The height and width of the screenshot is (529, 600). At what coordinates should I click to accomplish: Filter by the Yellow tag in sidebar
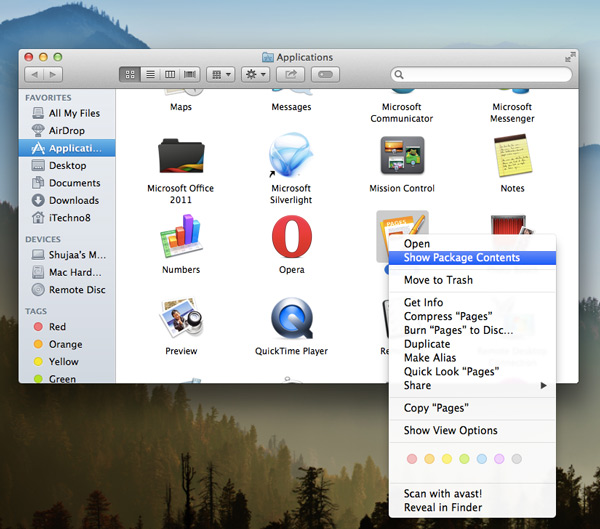(x=67, y=362)
